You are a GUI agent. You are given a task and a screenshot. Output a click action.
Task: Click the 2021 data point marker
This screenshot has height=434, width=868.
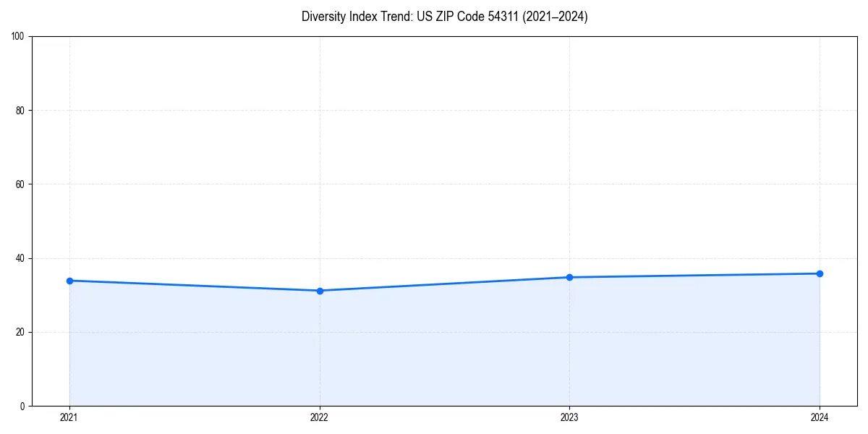click(x=69, y=280)
